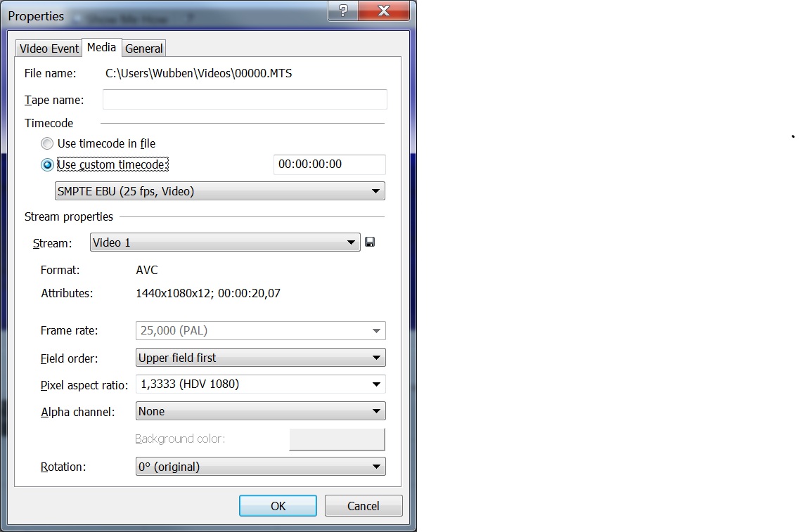Click into the Tape name field
The image size is (810, 532).
(x=245, y=100)
